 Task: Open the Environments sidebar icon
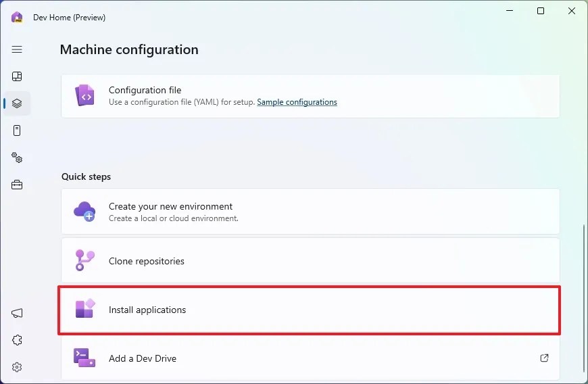point(17,130)
